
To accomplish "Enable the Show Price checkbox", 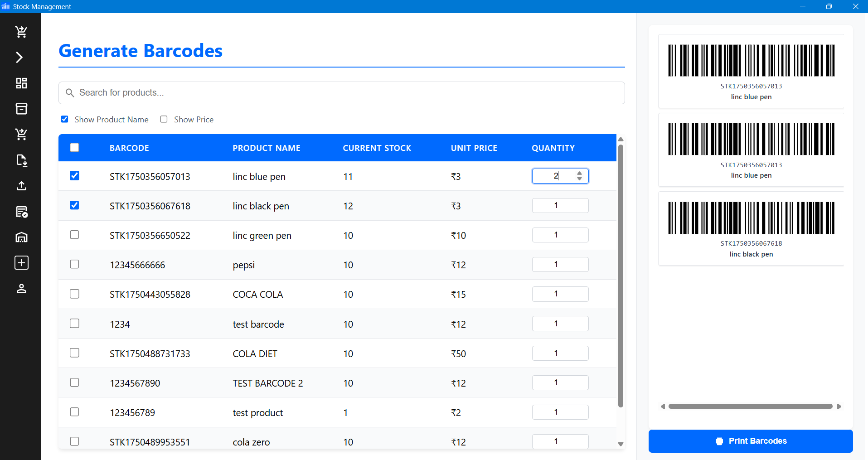I will pyautogui.click(x=164, y=119).
